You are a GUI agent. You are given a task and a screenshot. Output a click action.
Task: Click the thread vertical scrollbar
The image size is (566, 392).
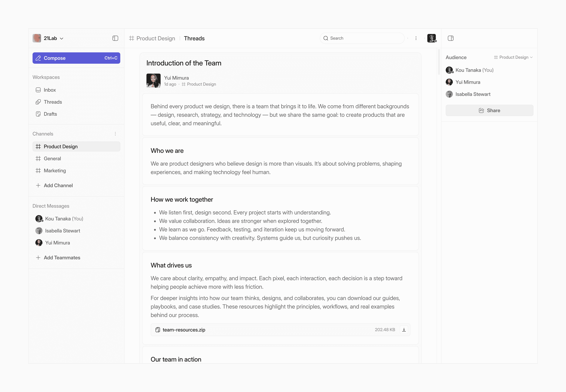point(439,62)
